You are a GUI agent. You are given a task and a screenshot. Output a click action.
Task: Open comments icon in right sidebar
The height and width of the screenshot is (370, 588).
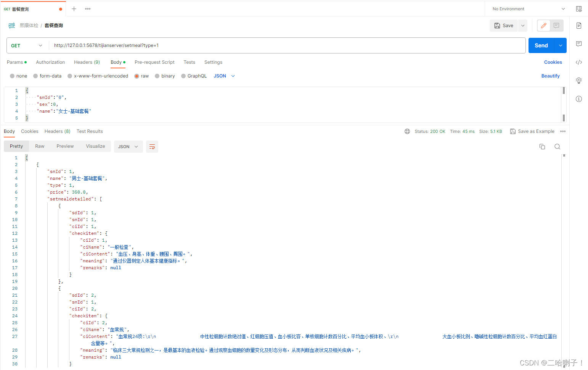pos(579,44)
